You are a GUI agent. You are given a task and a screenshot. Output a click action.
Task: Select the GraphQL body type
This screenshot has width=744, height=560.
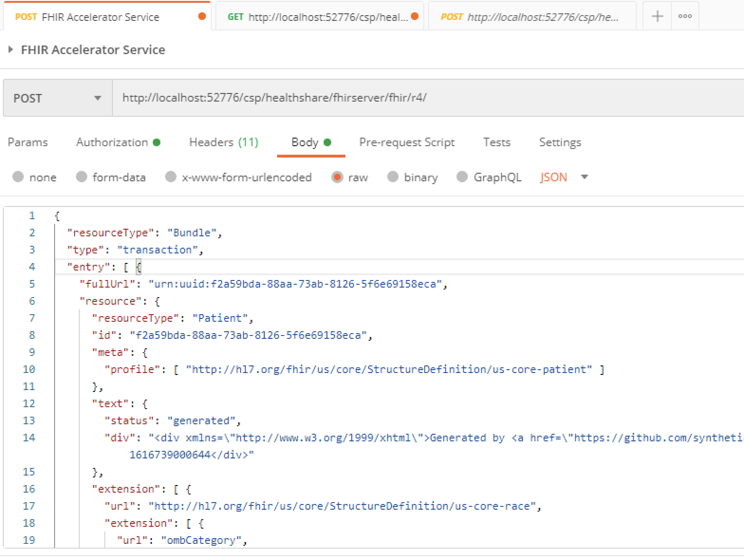(x=462, y=177)
